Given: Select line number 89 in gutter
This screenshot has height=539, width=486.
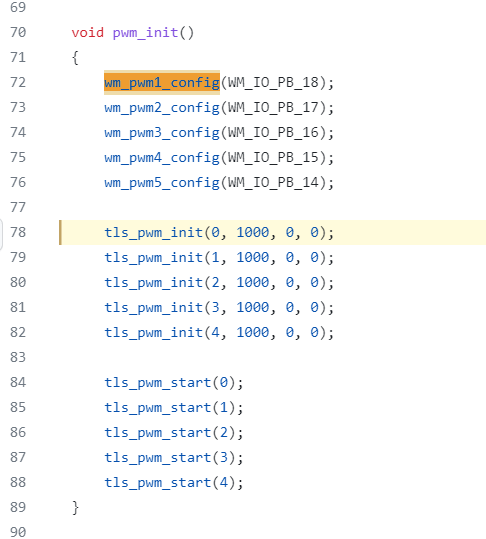Looking at the screenshot, I should [x=18, y=507].
